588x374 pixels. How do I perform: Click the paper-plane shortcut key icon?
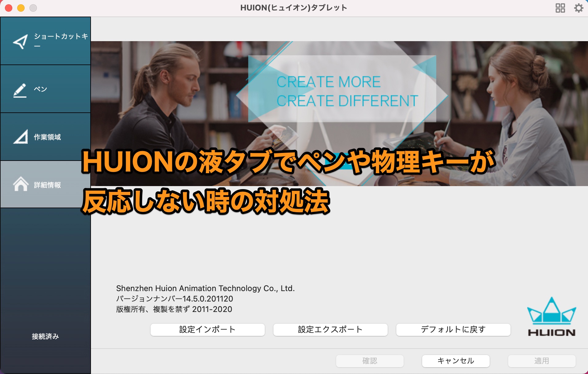pyautogui.click(x=20, y=41)
